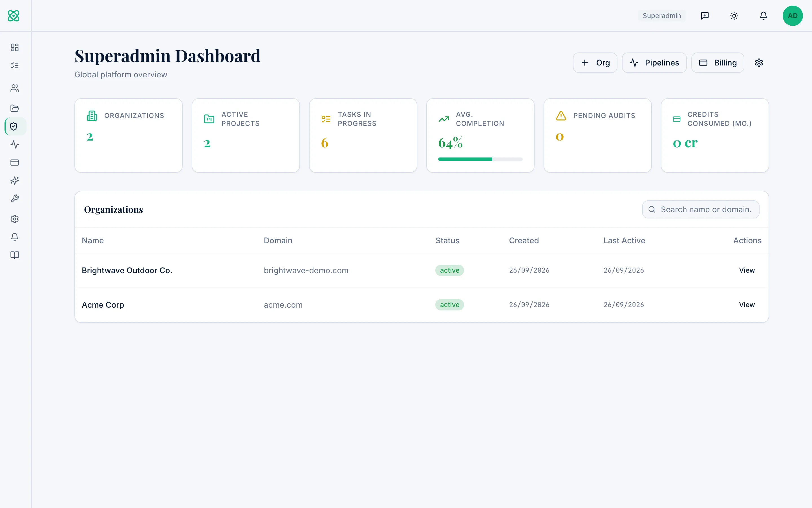Screen dimensions: 812x508
Task: Click the Credits Consumed card icon
Action: (x=677, y=119)
